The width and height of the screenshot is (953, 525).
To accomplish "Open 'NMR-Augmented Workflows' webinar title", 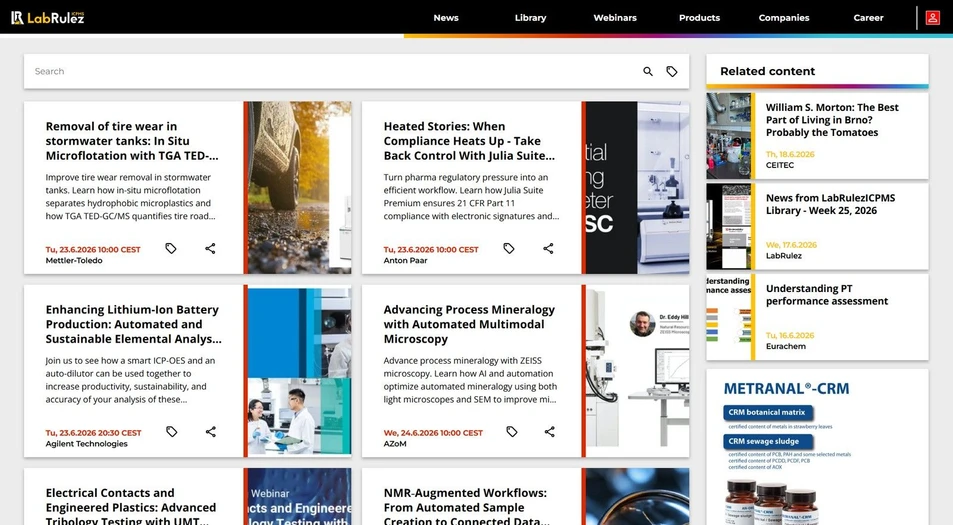I will point(466,506).
